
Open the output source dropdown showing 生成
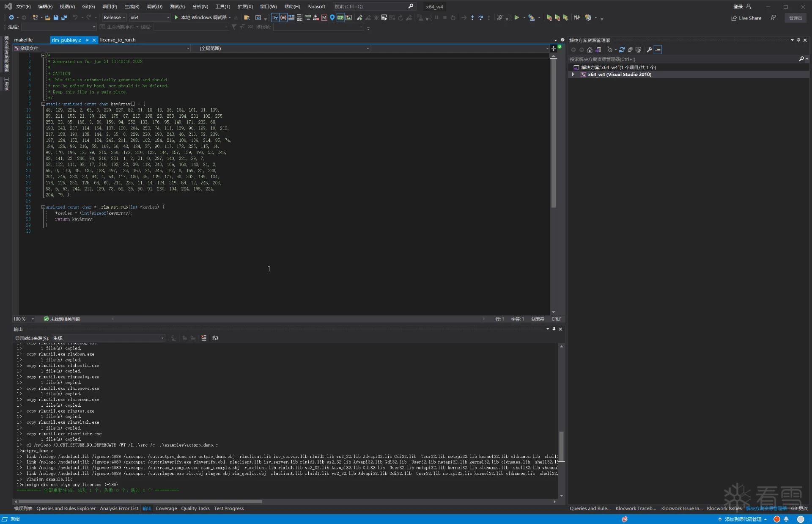pos(108,338)
